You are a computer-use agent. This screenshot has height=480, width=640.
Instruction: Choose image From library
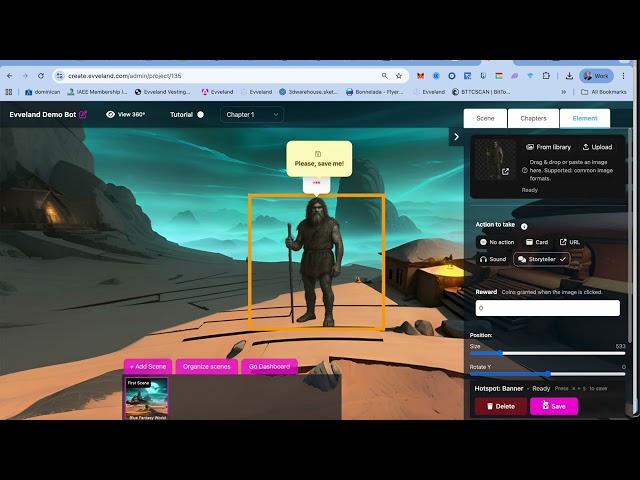point(549,147)
